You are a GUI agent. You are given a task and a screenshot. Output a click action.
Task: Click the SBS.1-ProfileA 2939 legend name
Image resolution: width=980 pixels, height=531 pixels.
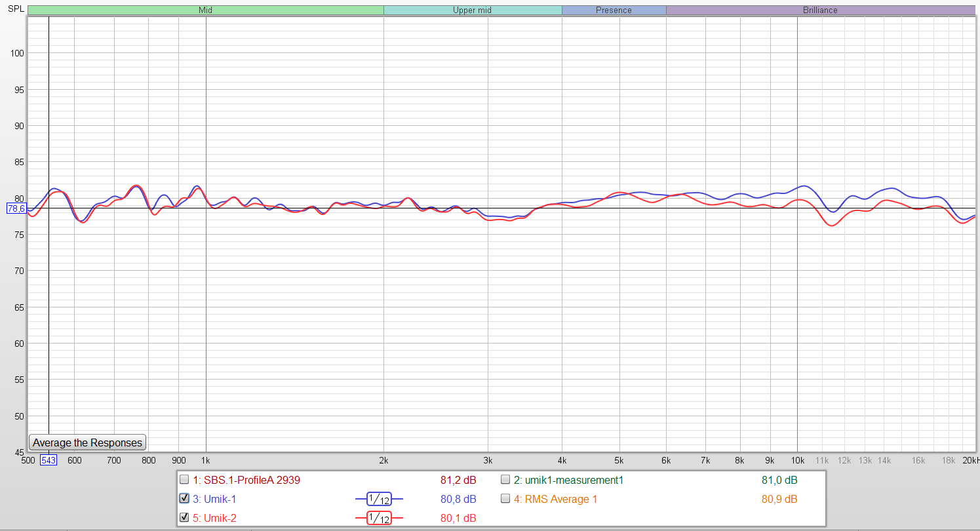(x=246, y=480)
